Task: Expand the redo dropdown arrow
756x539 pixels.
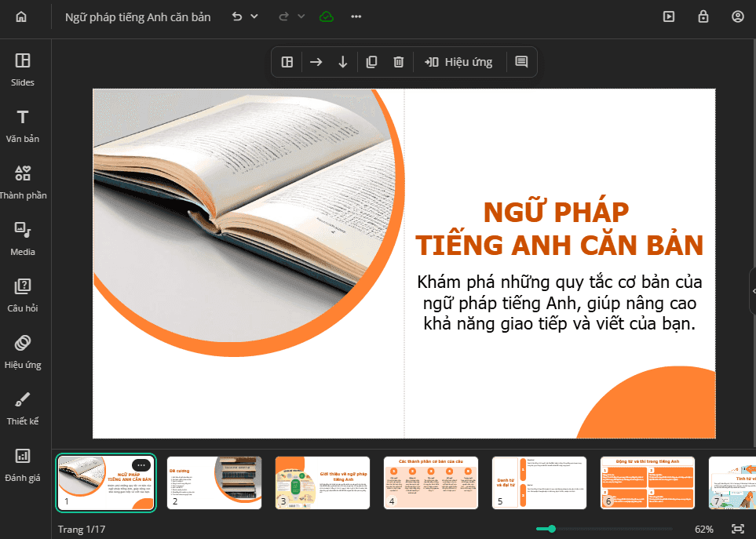Action: coord(301,16)
